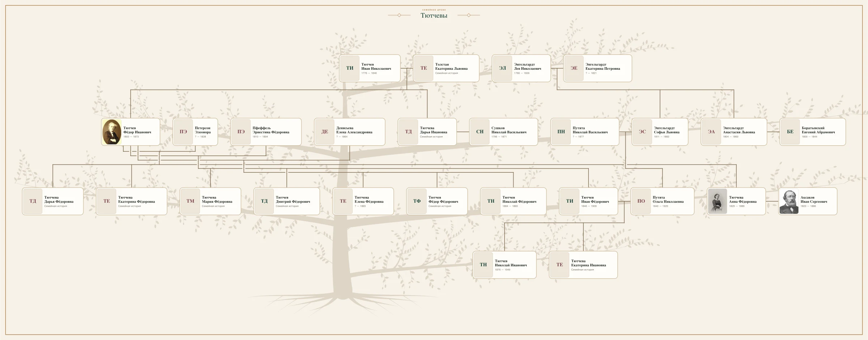Screen dimensions: 868x340
Task: Select the ТМ avatar of Мария Фёдоровна
Action: tap(190, 201)
